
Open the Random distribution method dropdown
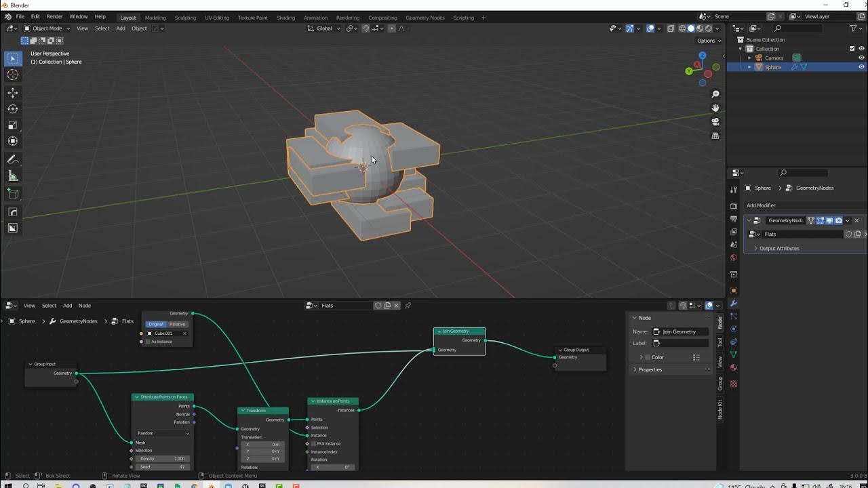(163, 433)
